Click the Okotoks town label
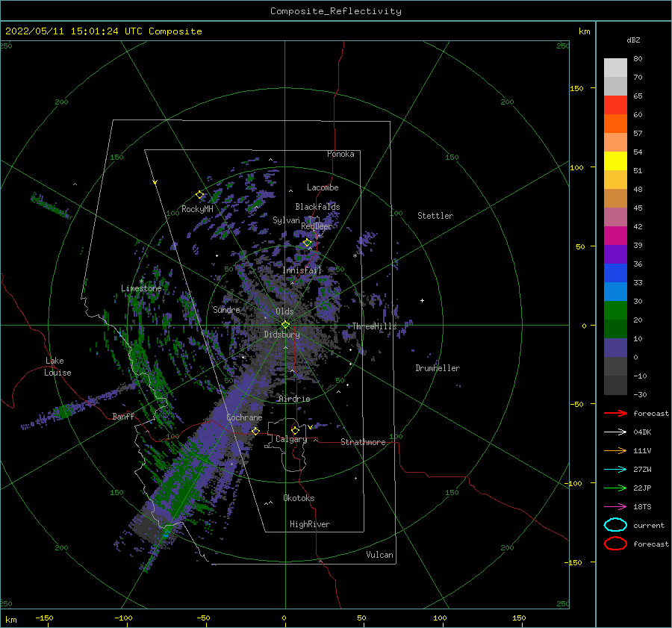672x628 pixels. [299, 497]
